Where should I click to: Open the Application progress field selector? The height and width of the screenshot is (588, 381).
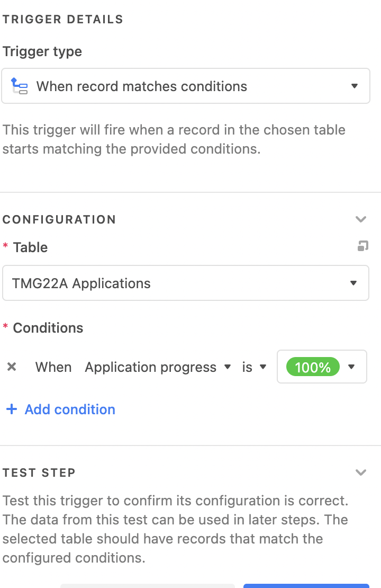point(158,367)
